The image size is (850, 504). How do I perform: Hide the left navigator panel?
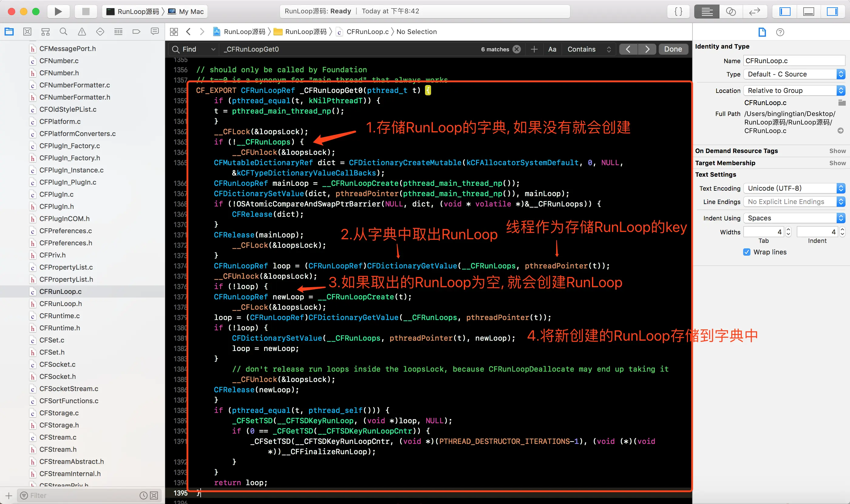click(x=785, y=12)
